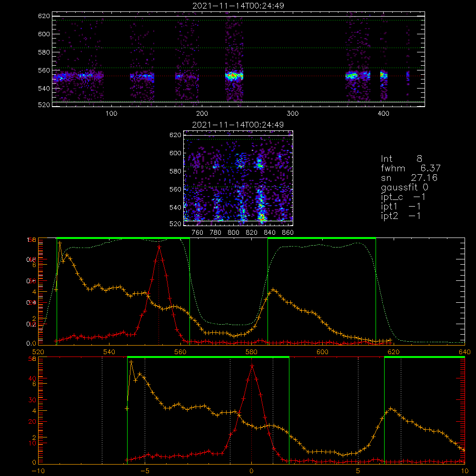This screenshot has height=476, width=476.
Task: Select the 'sn 27.16' readout line
Action: 409,178
